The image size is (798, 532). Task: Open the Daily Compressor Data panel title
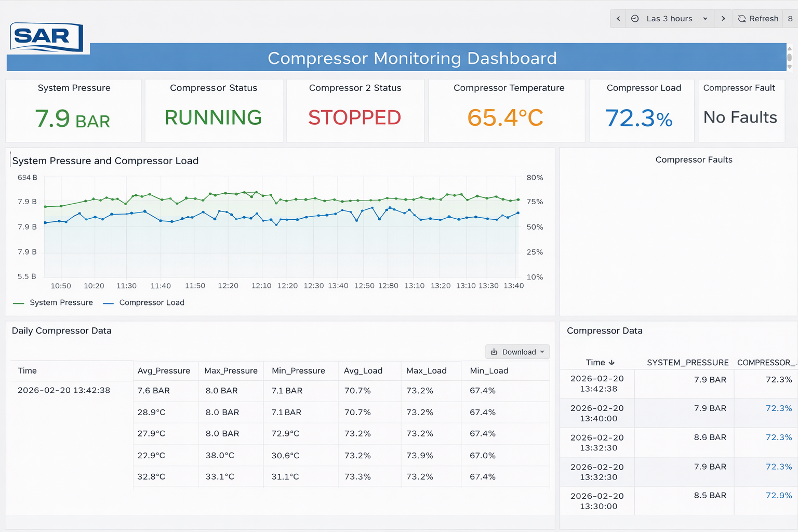(62, 331)
